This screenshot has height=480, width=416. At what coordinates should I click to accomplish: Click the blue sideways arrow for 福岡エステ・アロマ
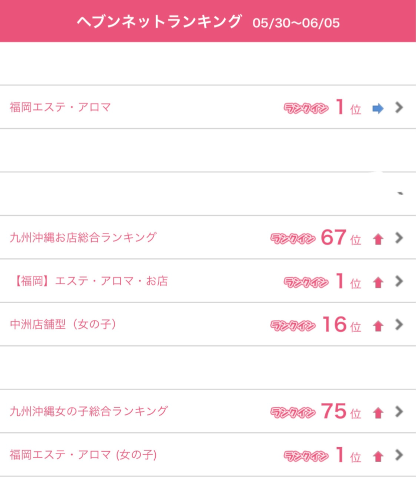[378, 108]
